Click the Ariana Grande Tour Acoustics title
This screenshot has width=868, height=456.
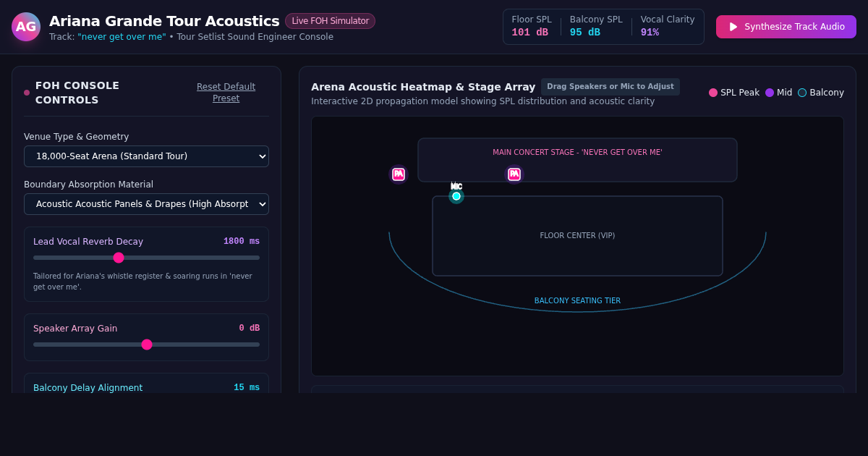164,21
